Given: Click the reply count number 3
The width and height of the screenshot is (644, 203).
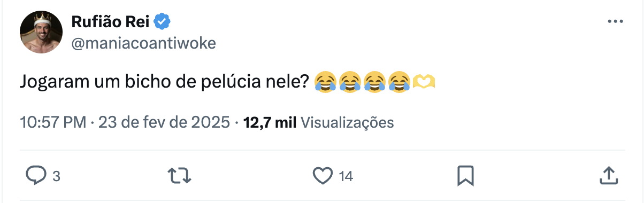Looking at the screenshot, I should pos(56,176).
